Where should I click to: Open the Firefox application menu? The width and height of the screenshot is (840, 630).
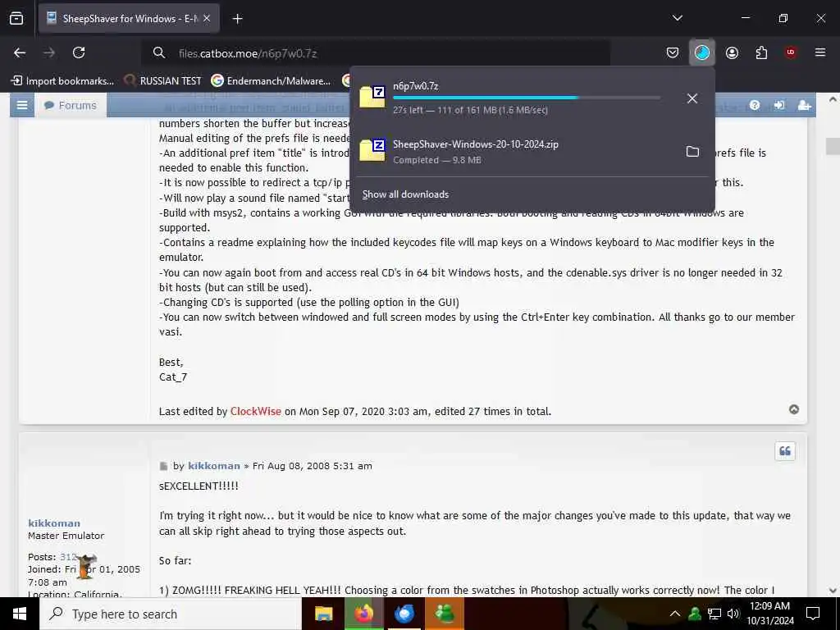(x=820, y=52)
